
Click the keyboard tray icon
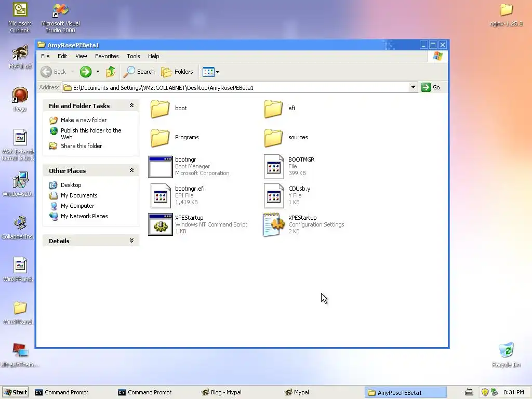[469, 392]
